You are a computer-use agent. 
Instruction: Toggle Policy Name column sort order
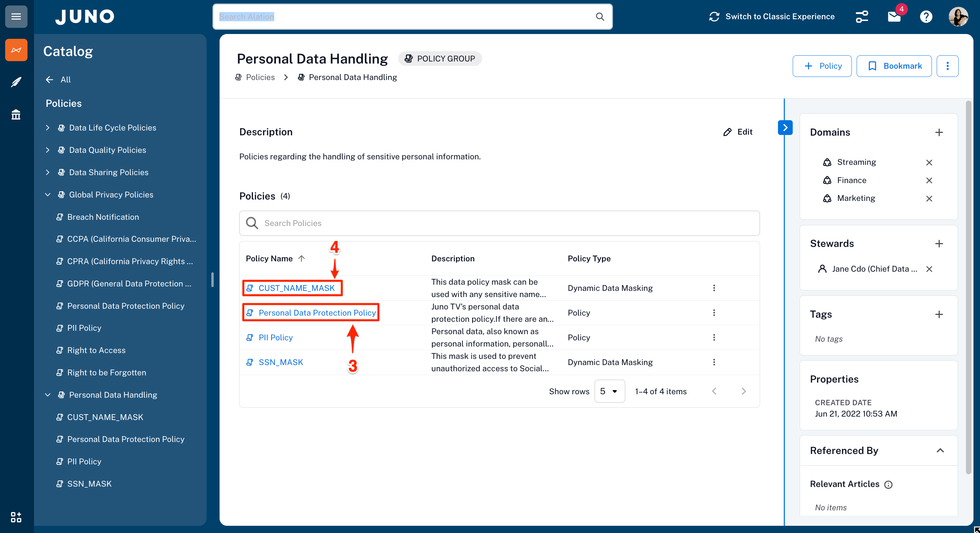pos(301,259)
